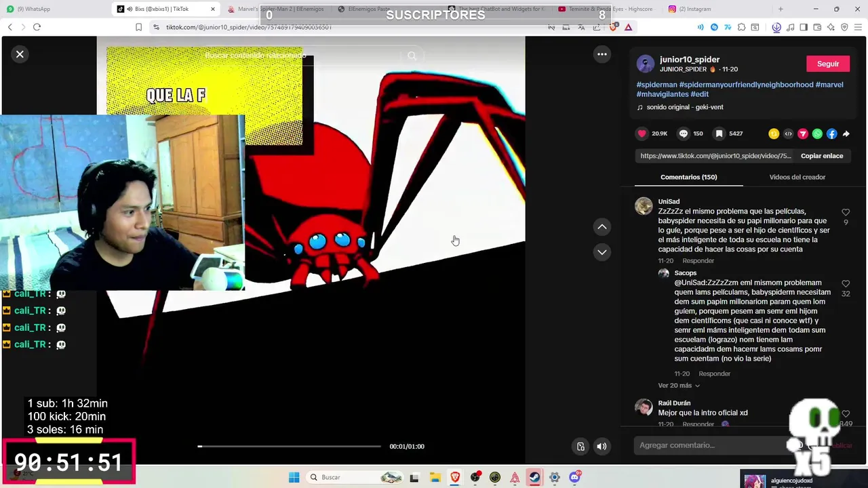This screenshot has width=868, height=488.
Task: Toggle the auto-scroll icon beside volume
Action: 580,446
